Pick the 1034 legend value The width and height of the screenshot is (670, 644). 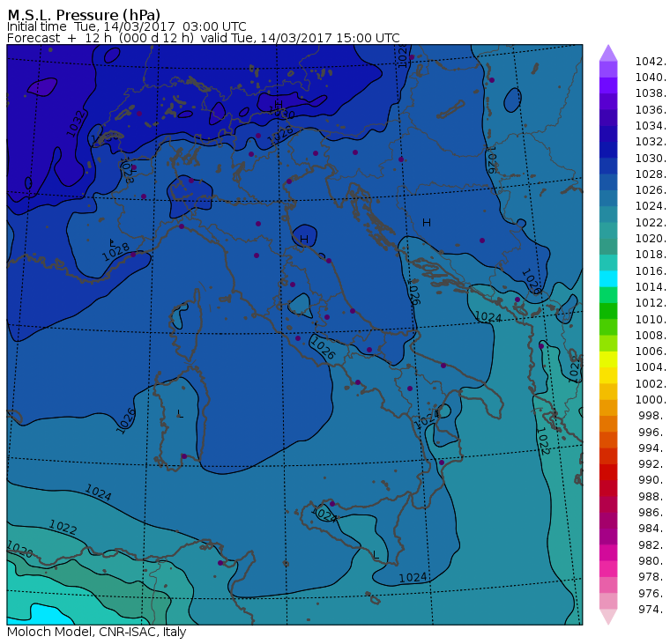651,126
